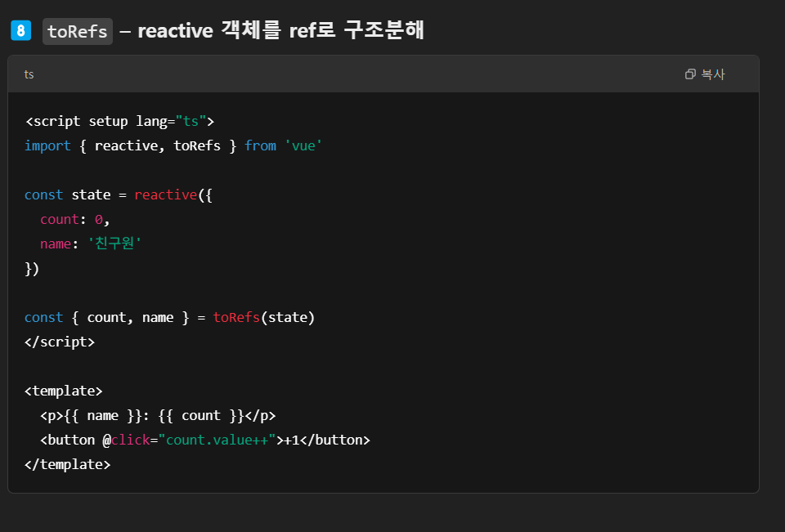
Task: Click the name string '친구원'
Action: pyautogui.click(x=114, y=244)
